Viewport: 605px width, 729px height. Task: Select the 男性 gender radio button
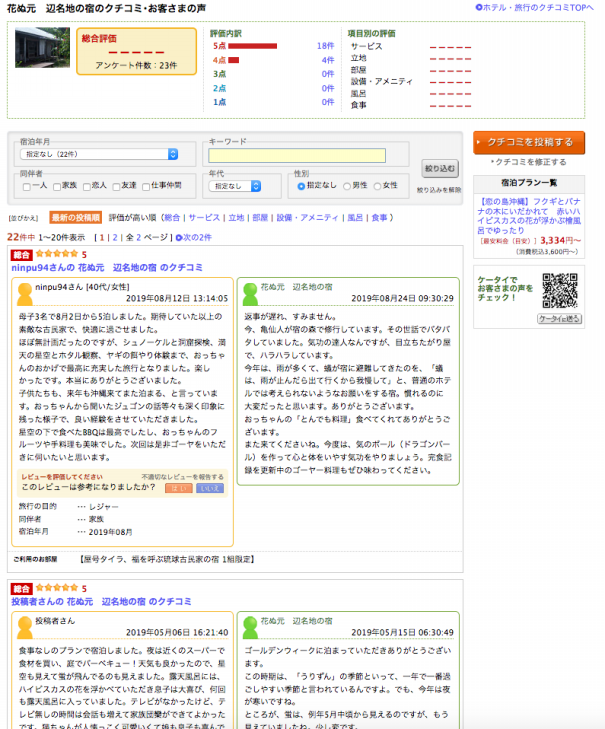tap(345, 186)
